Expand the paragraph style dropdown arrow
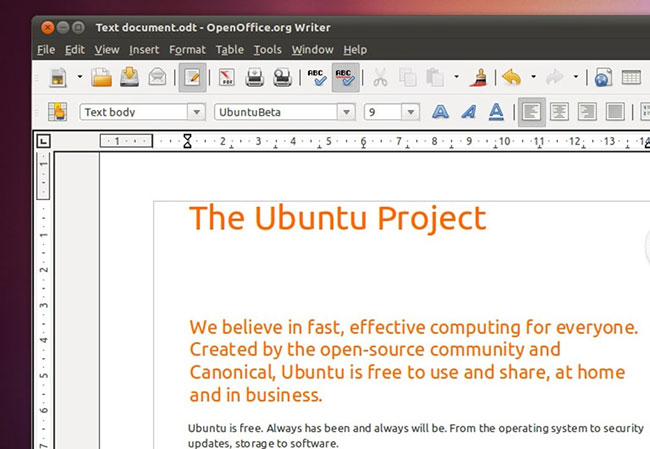The width and height of the screenshot is (650, 449). tap(196, 112)
